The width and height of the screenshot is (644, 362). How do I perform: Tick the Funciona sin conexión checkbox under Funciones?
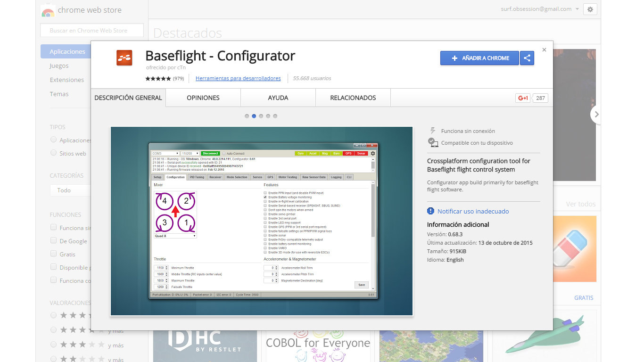click(x=53, y=227)
